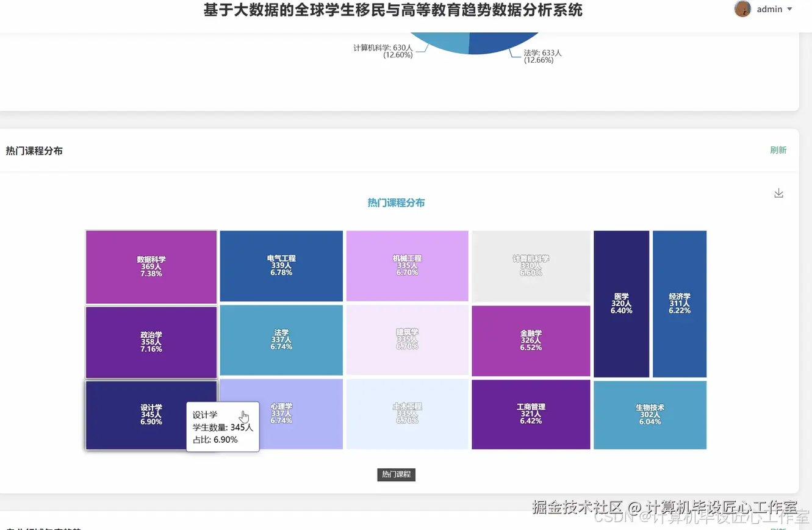This screenshot has height=530, width=812.
Task: Select the 法学 block in row two
Action: 281,340
